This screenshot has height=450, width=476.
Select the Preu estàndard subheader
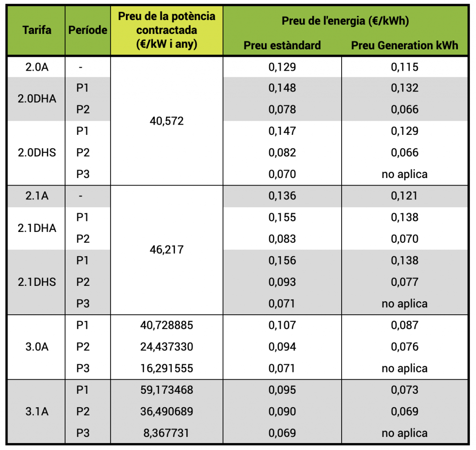pyautogui.click(x=282, y=45)
